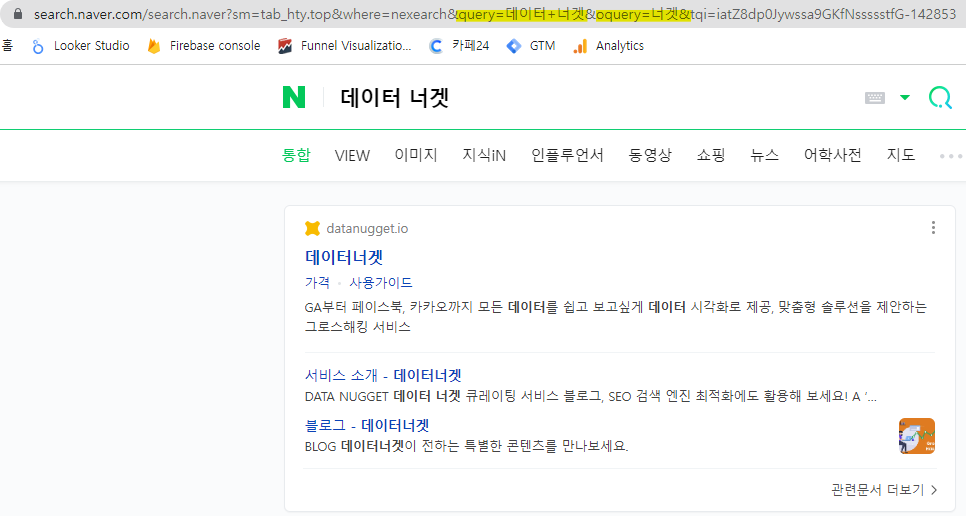Open the result's three-dot options menu
This screenshot has height=516, width=966.
pyautogui.click(x=933, y=228)
